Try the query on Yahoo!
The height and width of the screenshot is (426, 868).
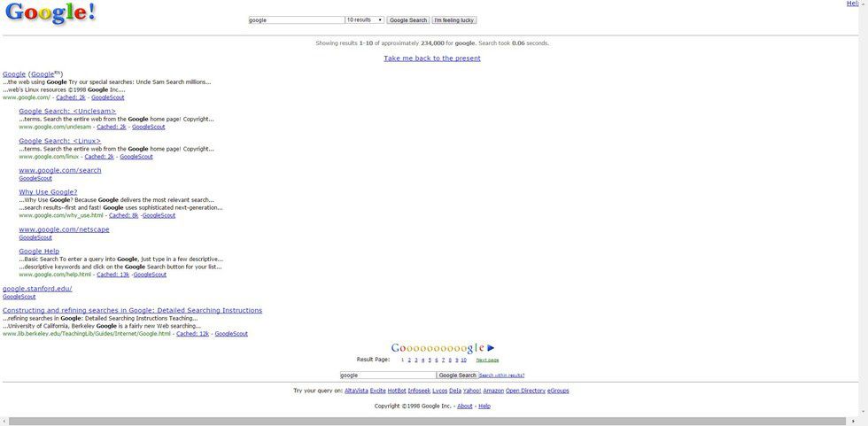pyautogui.click(x=471, y=391)
